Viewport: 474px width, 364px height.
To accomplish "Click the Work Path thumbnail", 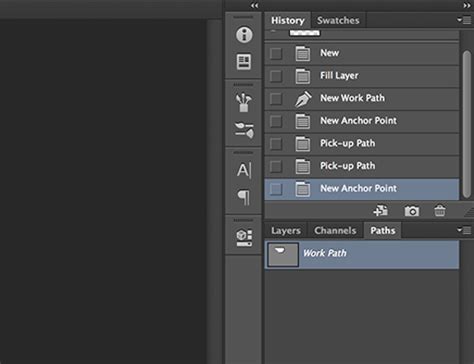I will click(x=283, y=255).
